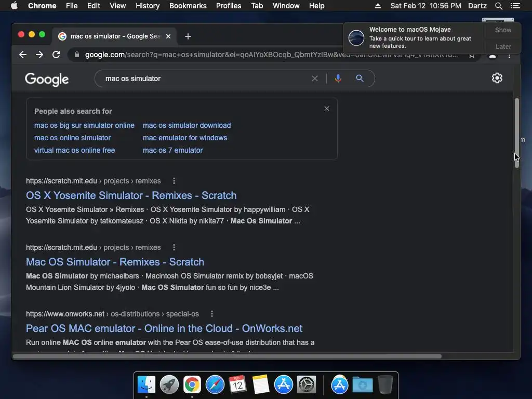Open Spotlight search in the menu bar
The height and width of the screenshot is (399, 532).
coord(499,6)
